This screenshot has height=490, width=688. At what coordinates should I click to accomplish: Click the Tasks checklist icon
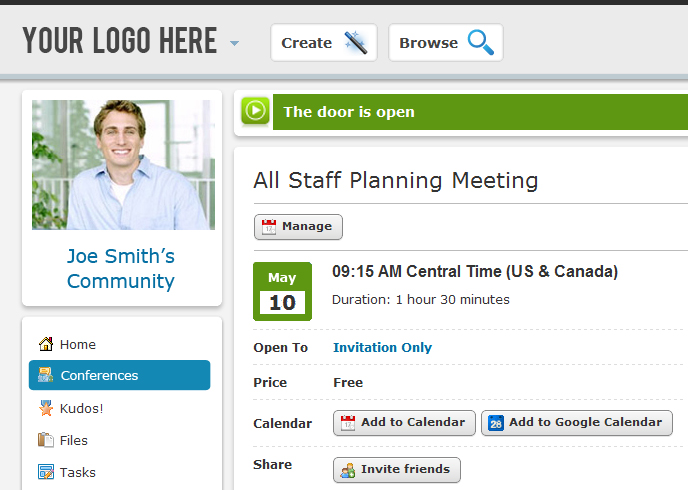point(46,472)
